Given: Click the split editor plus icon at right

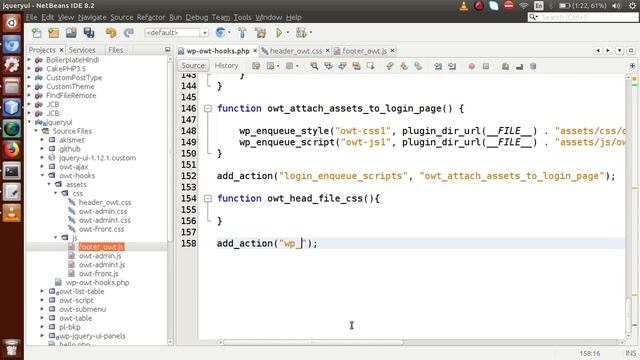Looking at the screenshot, I should coord(632,65).
